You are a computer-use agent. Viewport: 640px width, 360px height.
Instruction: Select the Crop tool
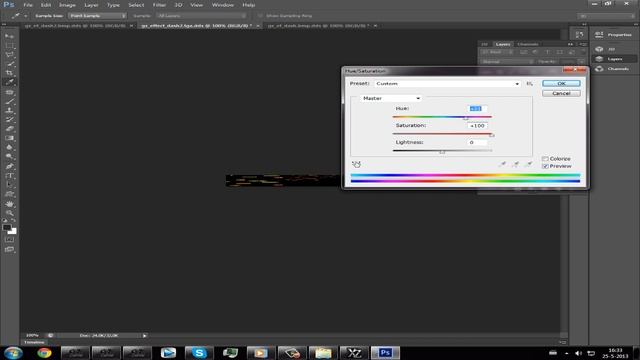9,73
